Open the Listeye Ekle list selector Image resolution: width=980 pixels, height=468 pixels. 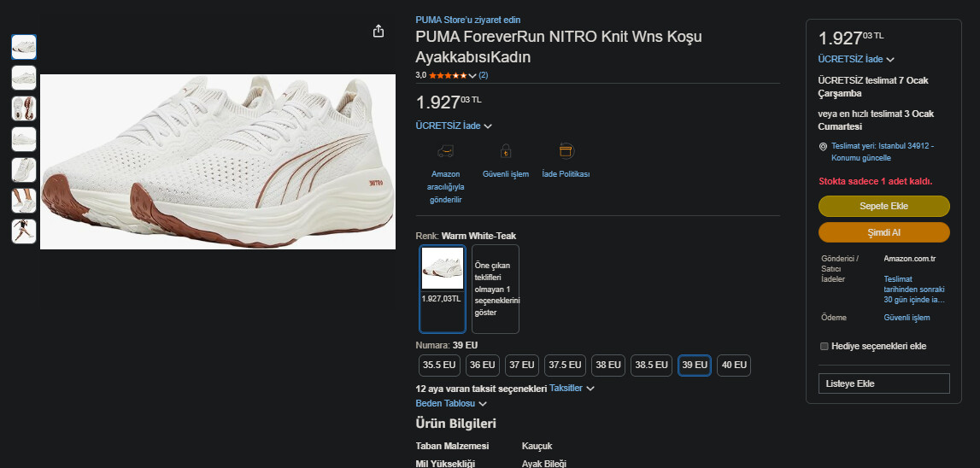click(x=883, y=383)
